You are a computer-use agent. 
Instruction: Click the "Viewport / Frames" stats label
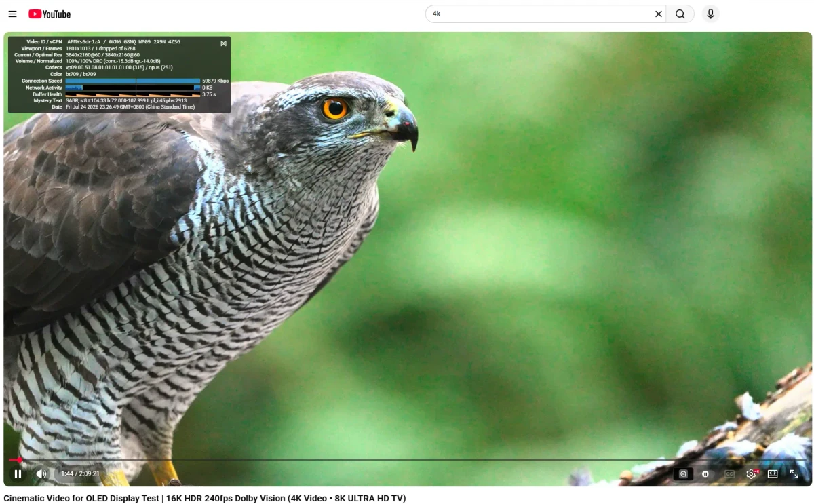click(x=42, y=48)
